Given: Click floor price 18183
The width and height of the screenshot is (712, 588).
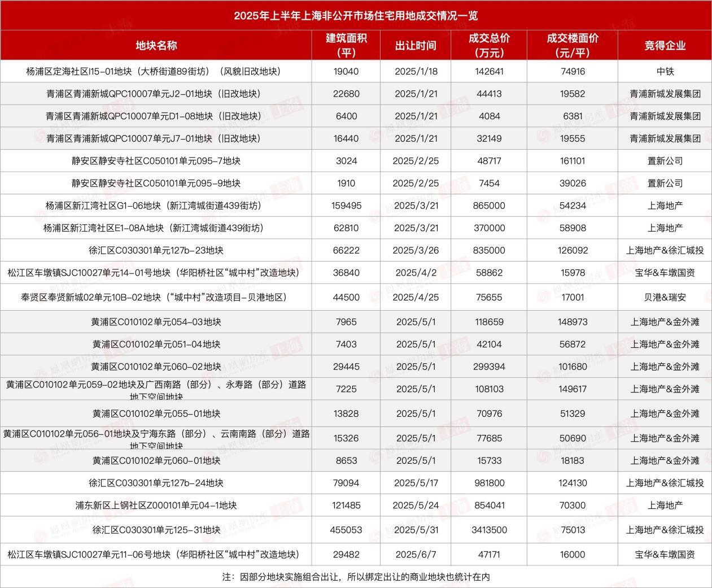Looking at the screenshot, I should pos(573,461).
